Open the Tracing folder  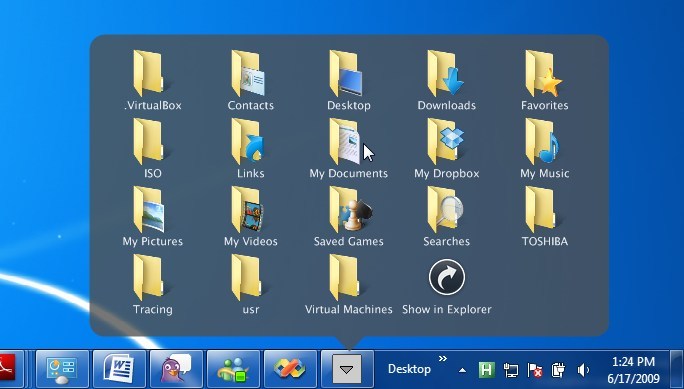click(x=152, y=283)
